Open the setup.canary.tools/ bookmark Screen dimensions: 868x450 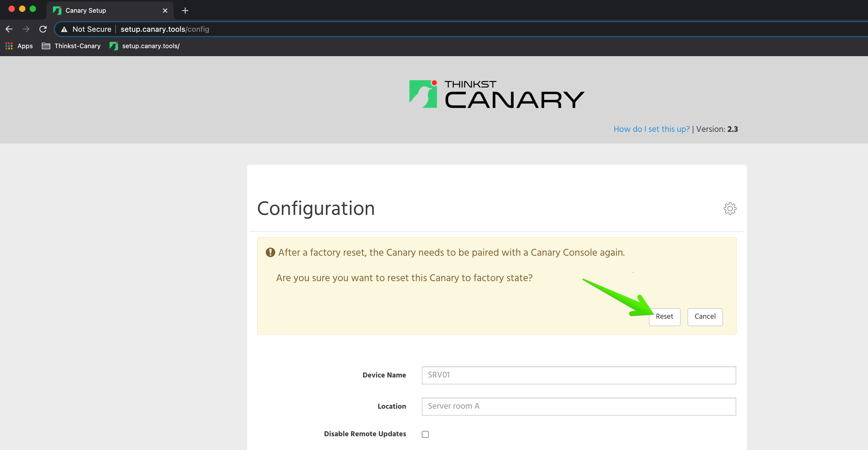(145, 46)
